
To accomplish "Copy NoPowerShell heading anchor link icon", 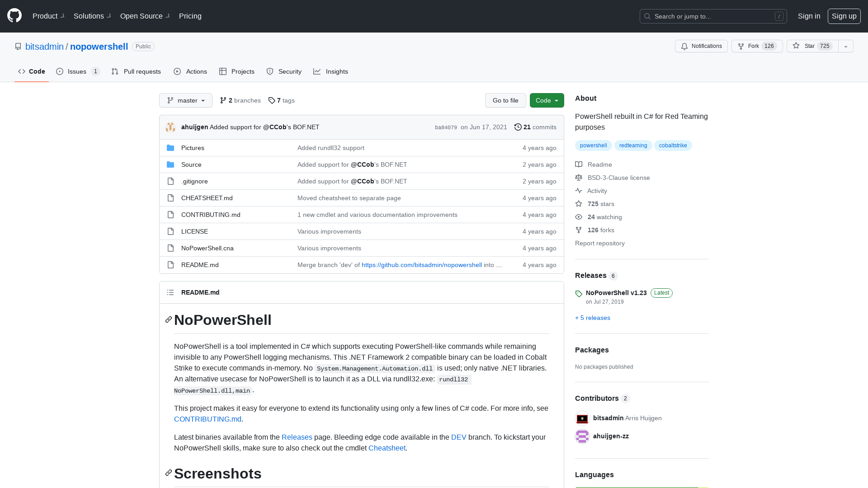I will coord(169,320).
